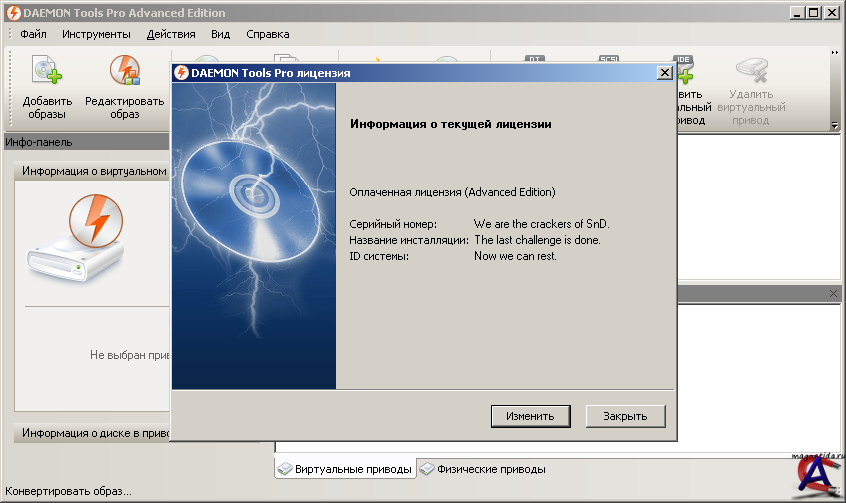Click the add IDE virtual drive icon
Viewport: 846px width, 503px height.
pyautogui.click(x=686, y=70)
